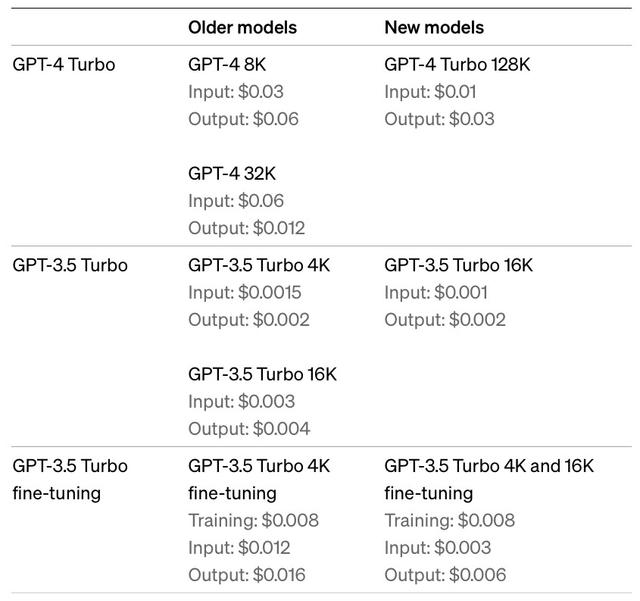Select Input: $0.001 price text
640x601 pixels.
pos(436,293)
